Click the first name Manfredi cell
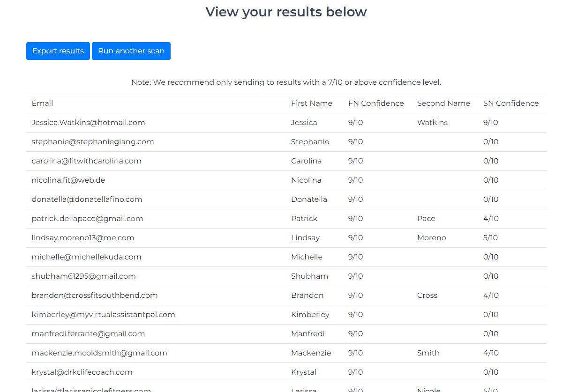 [x=308, y=334]
